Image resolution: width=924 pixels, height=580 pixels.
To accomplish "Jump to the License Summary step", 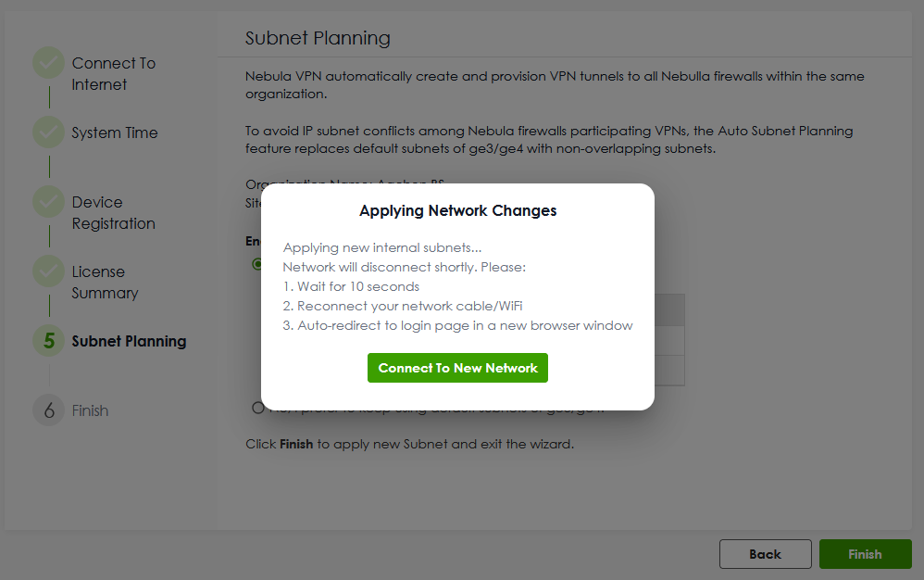I will 105,283.
